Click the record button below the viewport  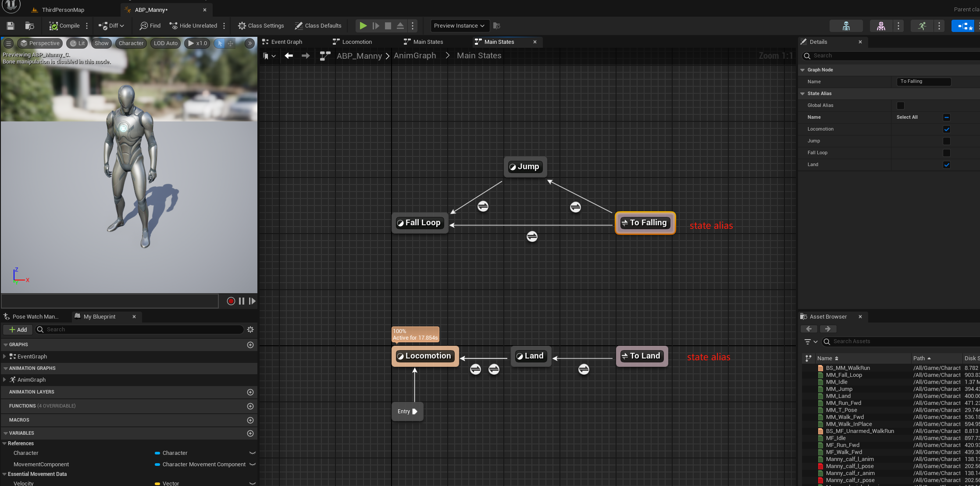tap(231, 301)
